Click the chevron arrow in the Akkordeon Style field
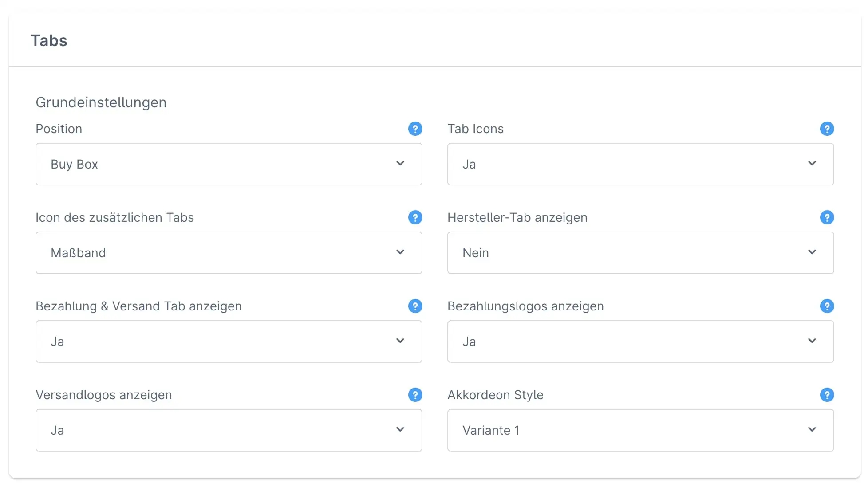Viewport: 868px width, 487px height. tap(812, 429)
